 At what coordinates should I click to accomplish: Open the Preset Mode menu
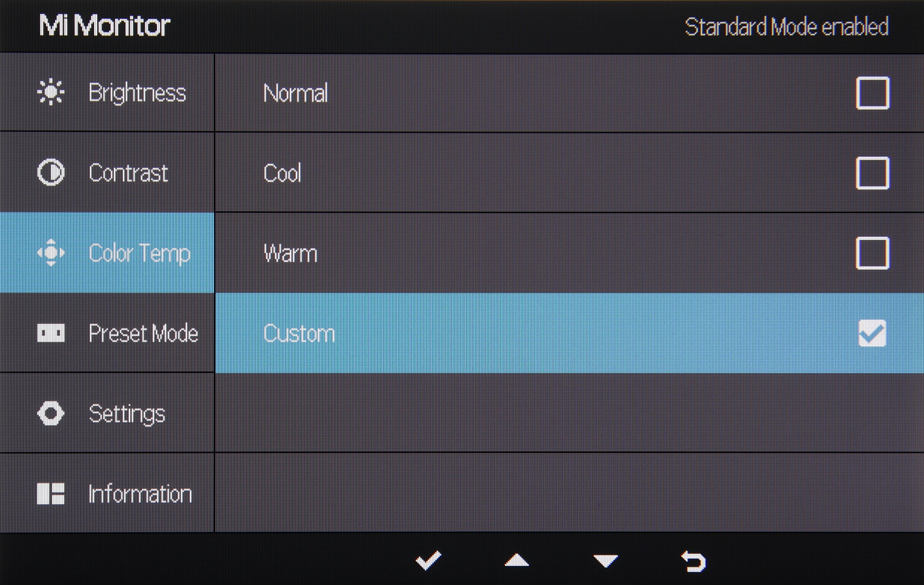coord(143,333)
